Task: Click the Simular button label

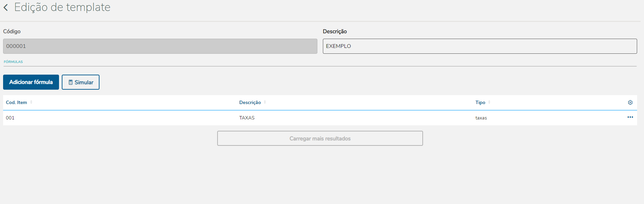Action: pyautogui.click(x=84, y=82)
